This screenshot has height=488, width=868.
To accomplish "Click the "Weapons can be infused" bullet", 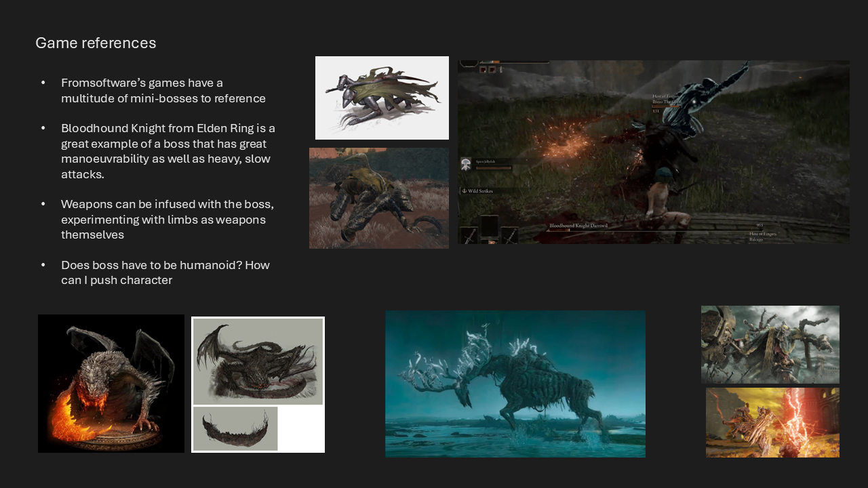I will [167, 219].
